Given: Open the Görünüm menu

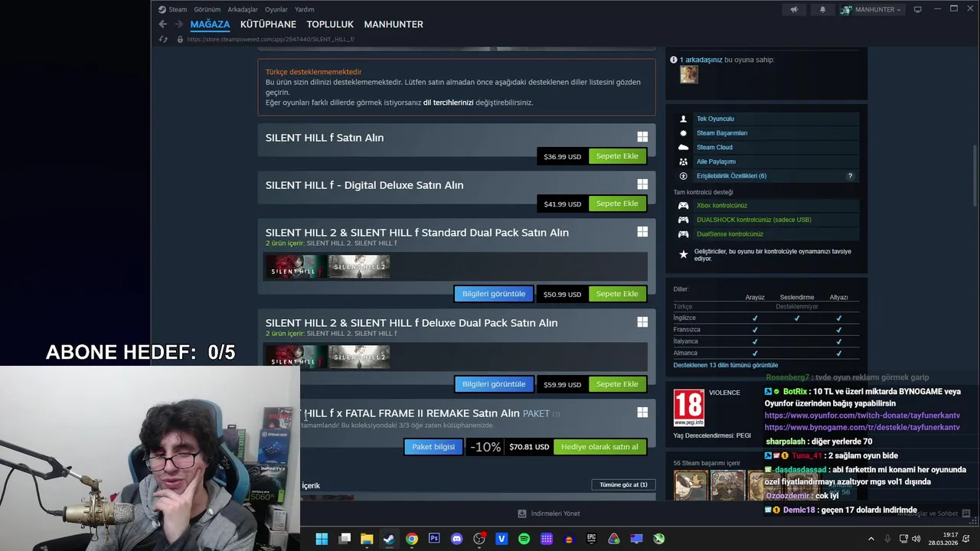Looking at the screenshot, I should (x=207, y=9).
